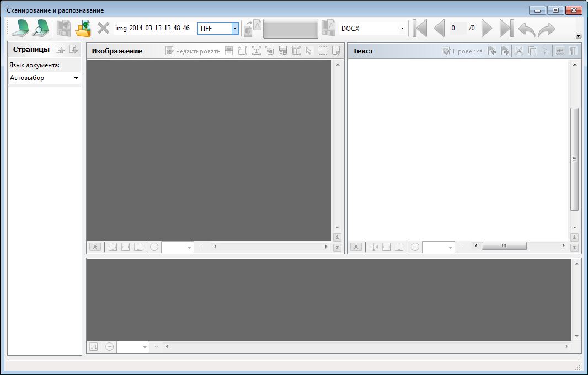Screen dimensions: 588x375
Task: Go to the first page
Action: [419, 28]
